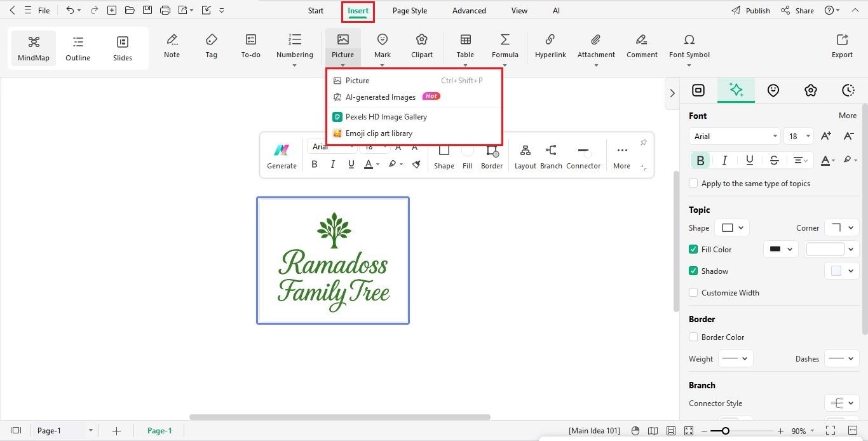
Task: Open the border Weight dropdown
Action: tap(736, 358)
